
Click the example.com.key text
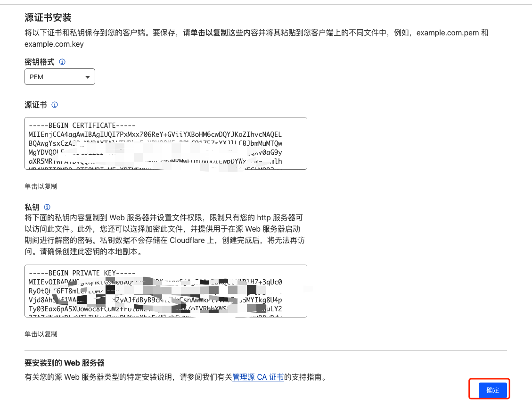click(54, 44)
